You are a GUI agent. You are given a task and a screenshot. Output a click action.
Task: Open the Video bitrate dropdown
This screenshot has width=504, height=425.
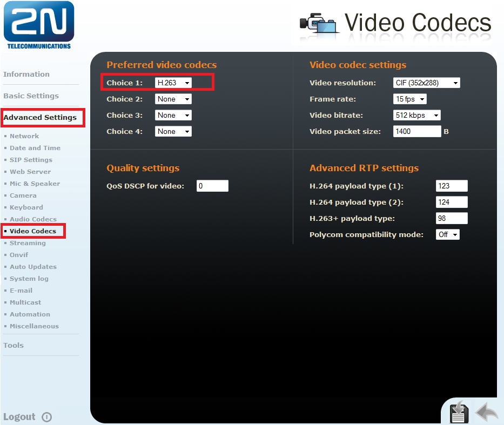pos(416,115)
